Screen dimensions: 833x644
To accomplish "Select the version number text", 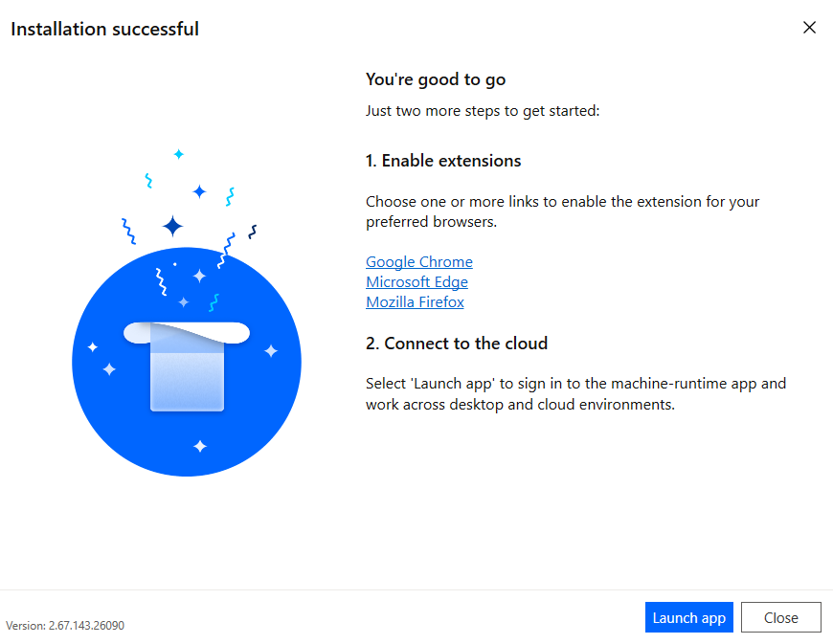I will pos(65,626).
